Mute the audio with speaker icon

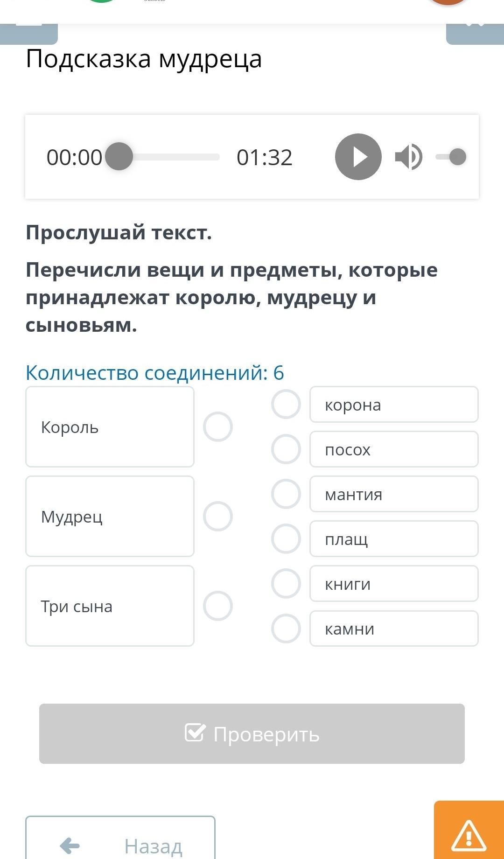coord(408,157)
